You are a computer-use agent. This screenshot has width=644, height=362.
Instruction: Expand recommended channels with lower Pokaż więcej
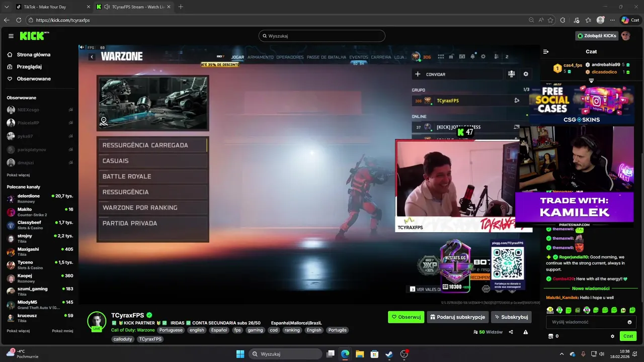tap(18, 331)
